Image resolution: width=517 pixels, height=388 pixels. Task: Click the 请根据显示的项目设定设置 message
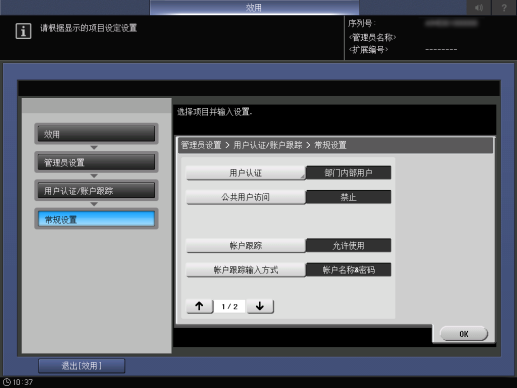coord(89,28)
